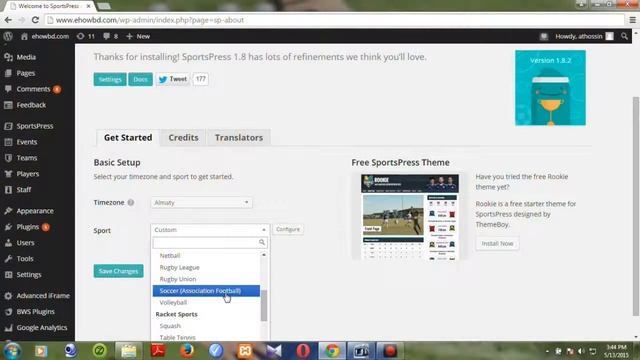
Task: Click the sport search input field
Action: 210,243
